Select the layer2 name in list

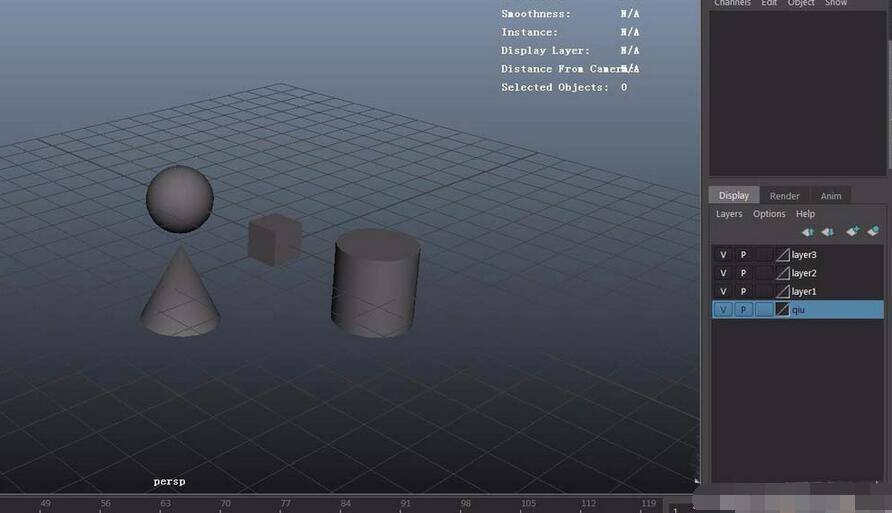[804, 273]
